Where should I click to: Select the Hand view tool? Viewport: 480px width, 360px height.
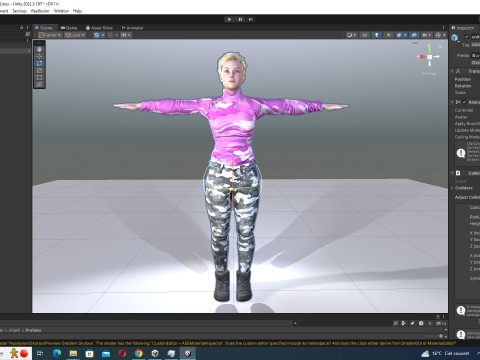[39, 49]
